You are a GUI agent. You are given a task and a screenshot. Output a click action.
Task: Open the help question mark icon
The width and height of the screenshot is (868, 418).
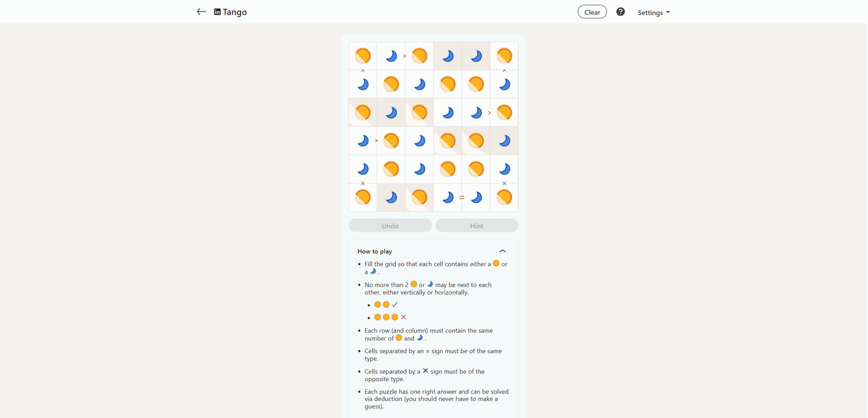pos(621,12)
